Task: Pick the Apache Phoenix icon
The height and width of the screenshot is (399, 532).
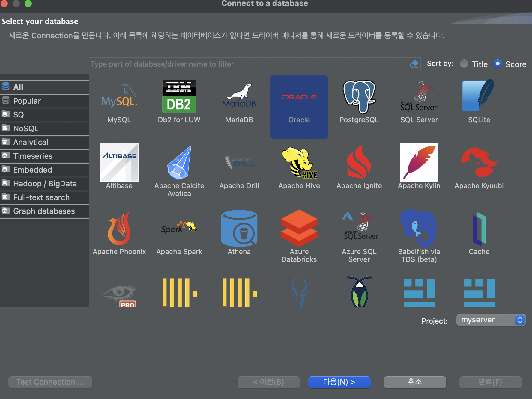Action: click(x=119, y=229)
